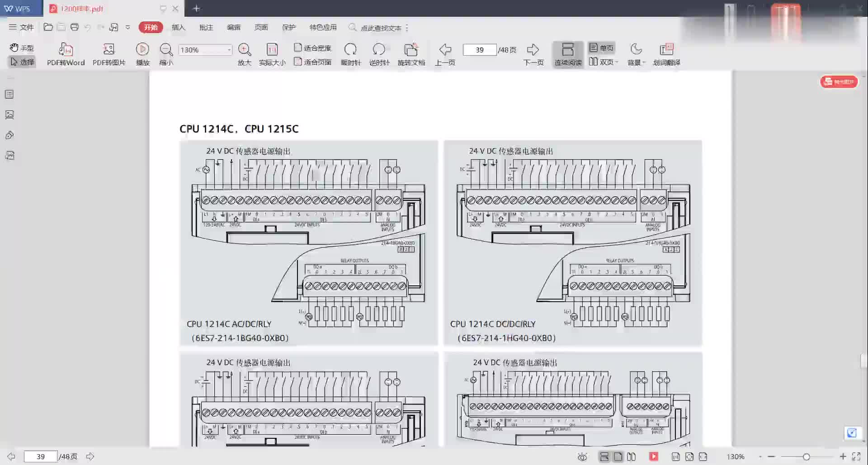Open a new tab with plus
The image size is (868, 465).
(x=196, y=8)
